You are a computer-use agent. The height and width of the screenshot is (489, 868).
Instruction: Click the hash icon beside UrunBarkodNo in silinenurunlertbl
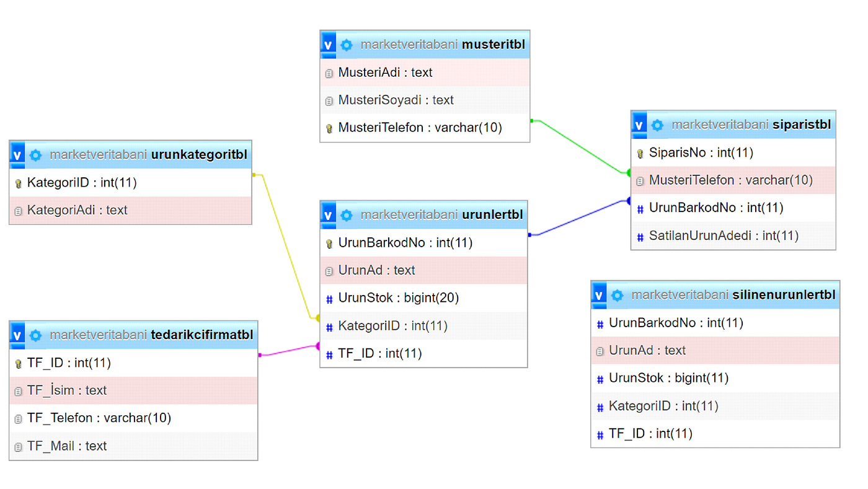pos(600,324)
